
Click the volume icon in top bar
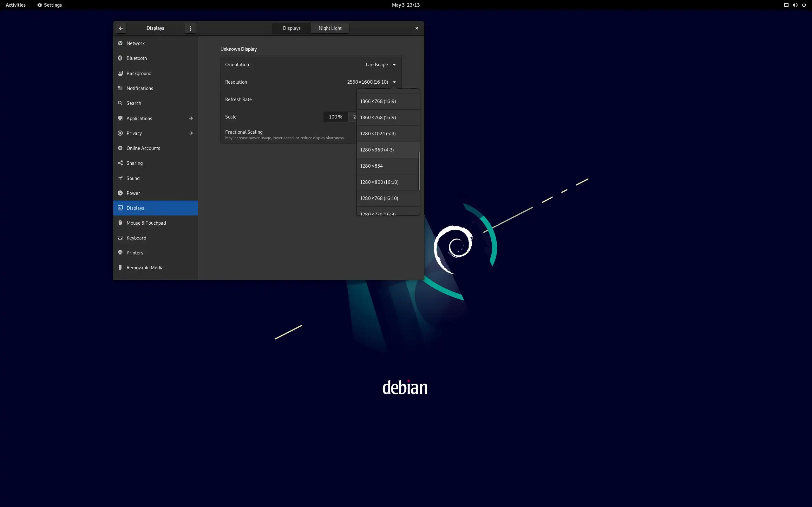point(795,5)
